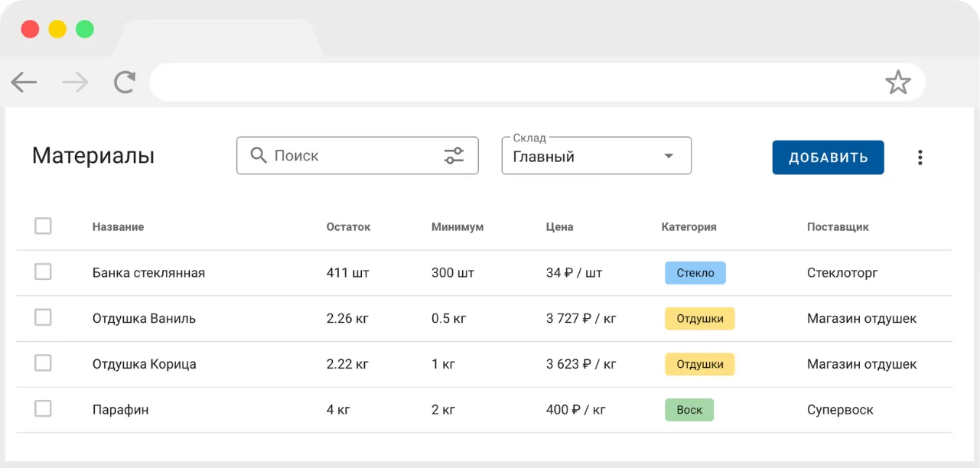Click into the Поиск search field
Image resolution: width=980 pixels, height=468 pixels.
tap(357, 156)
